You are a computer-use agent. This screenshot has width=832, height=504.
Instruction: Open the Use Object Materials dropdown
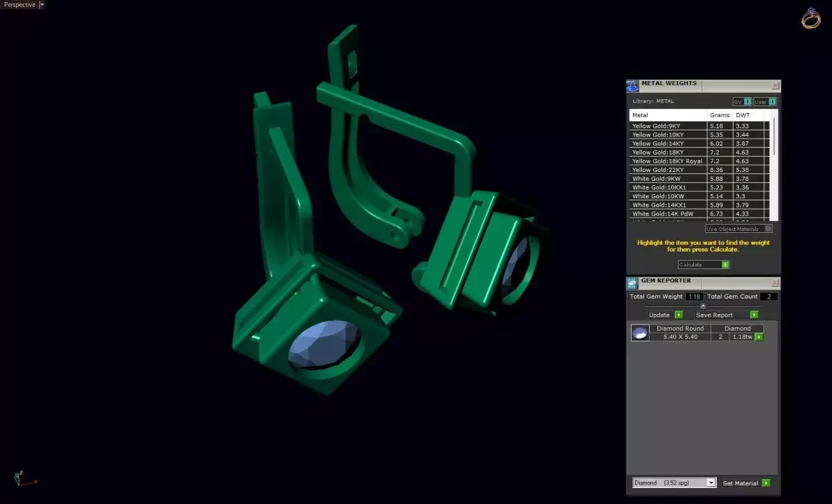(770, 228)
